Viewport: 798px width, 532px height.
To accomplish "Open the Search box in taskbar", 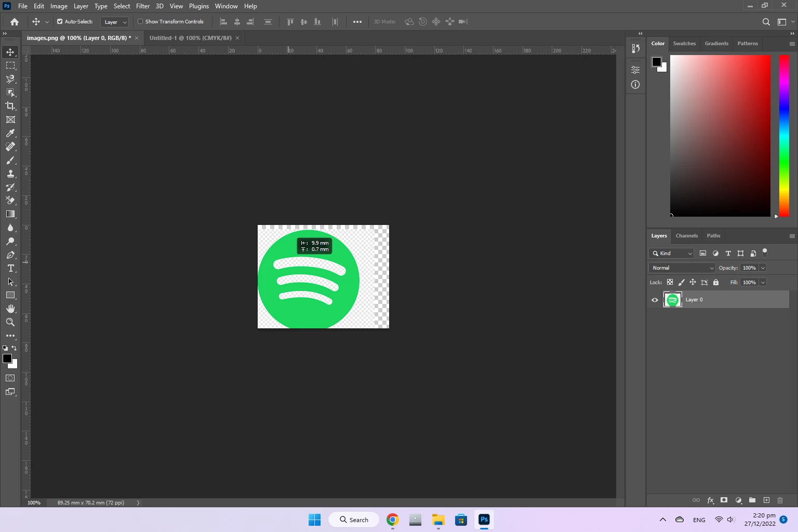I will (x=354, y=520).
